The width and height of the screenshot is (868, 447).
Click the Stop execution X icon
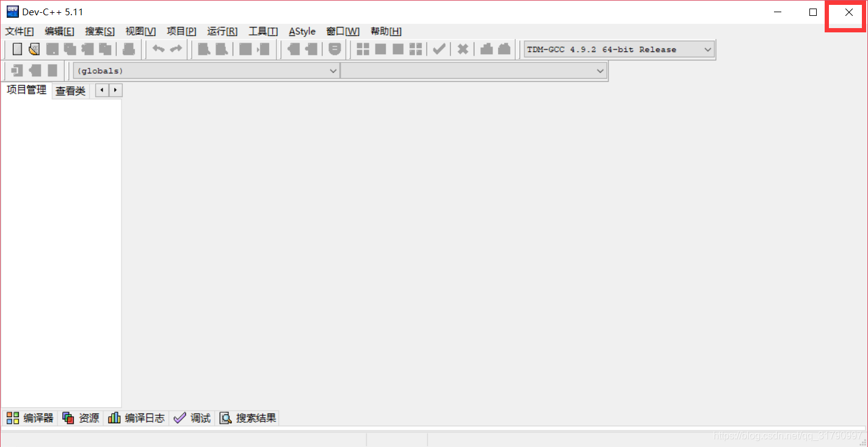463,49
